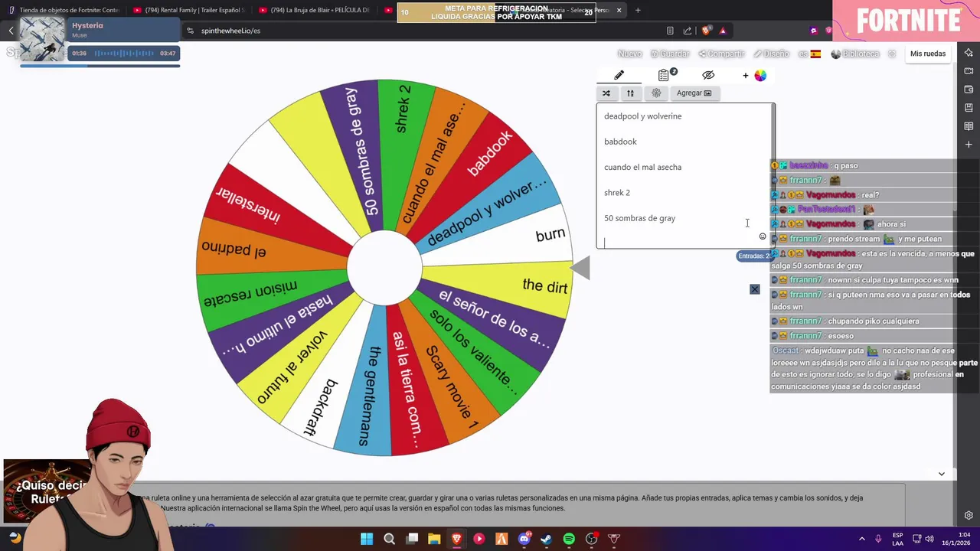The image size is (980, 551).
Task: Click the spinthewheel.io address bar
Action: [x=421, y=31]
